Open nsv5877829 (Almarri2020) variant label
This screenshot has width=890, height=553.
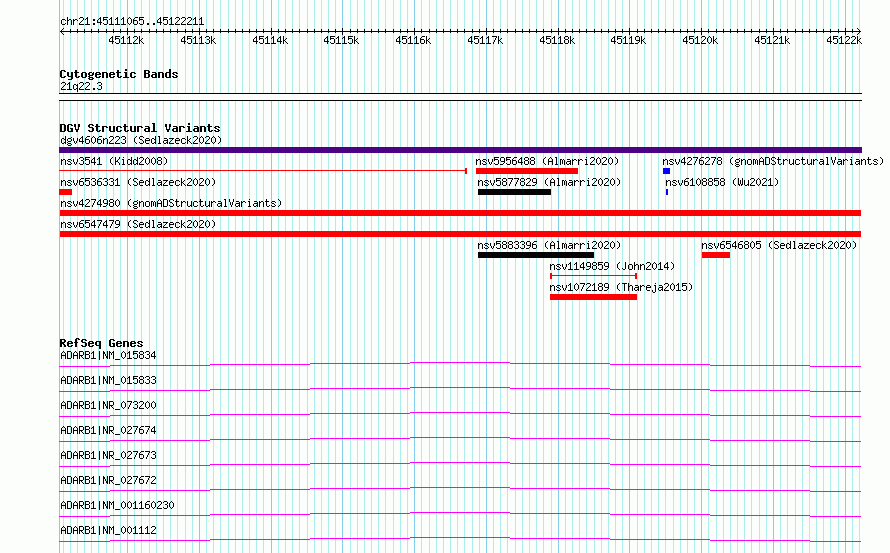(549, 182)
